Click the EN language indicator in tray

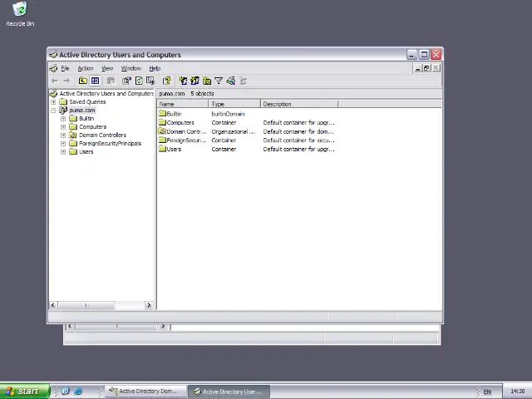pos(487,392)
